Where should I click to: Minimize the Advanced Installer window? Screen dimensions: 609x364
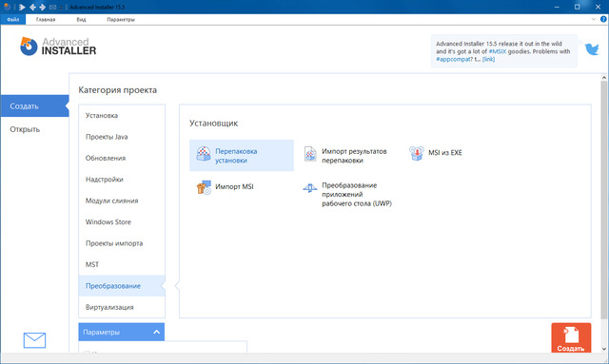pos(557,7)
